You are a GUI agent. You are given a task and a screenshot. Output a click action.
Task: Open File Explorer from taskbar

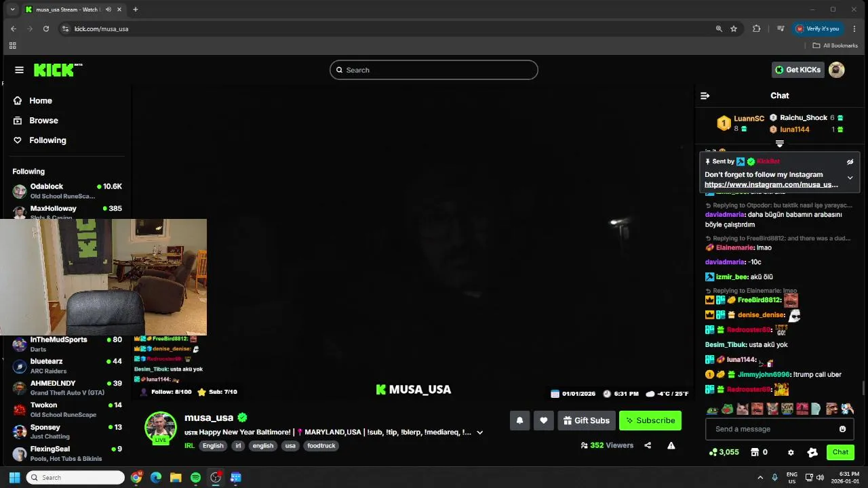(x=176, y=478)
